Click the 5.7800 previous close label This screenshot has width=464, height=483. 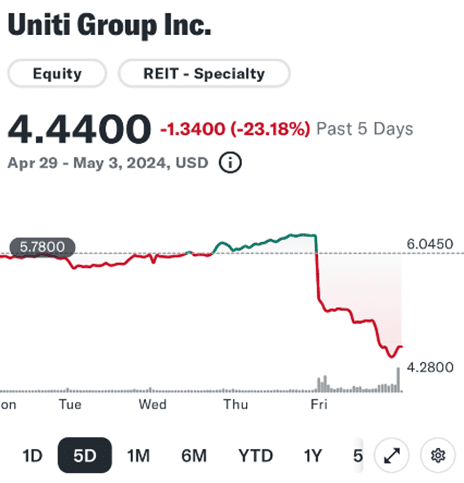coord(42,247)
